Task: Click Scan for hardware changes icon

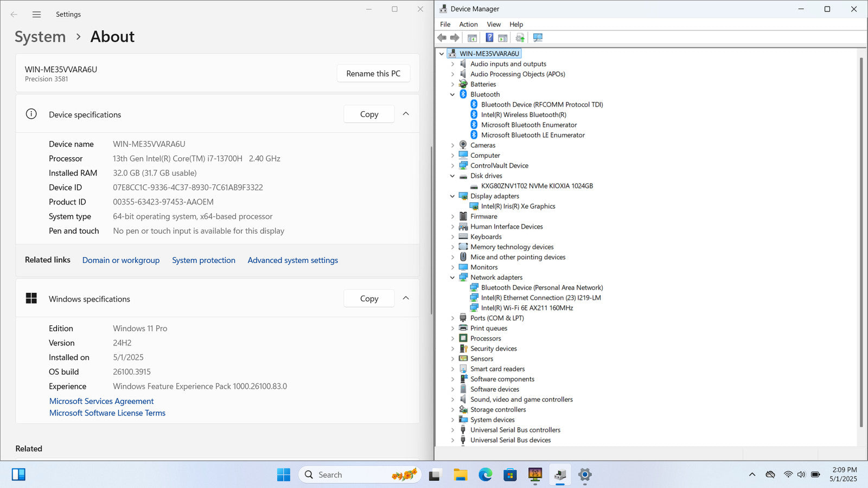Action: point(538,37)
